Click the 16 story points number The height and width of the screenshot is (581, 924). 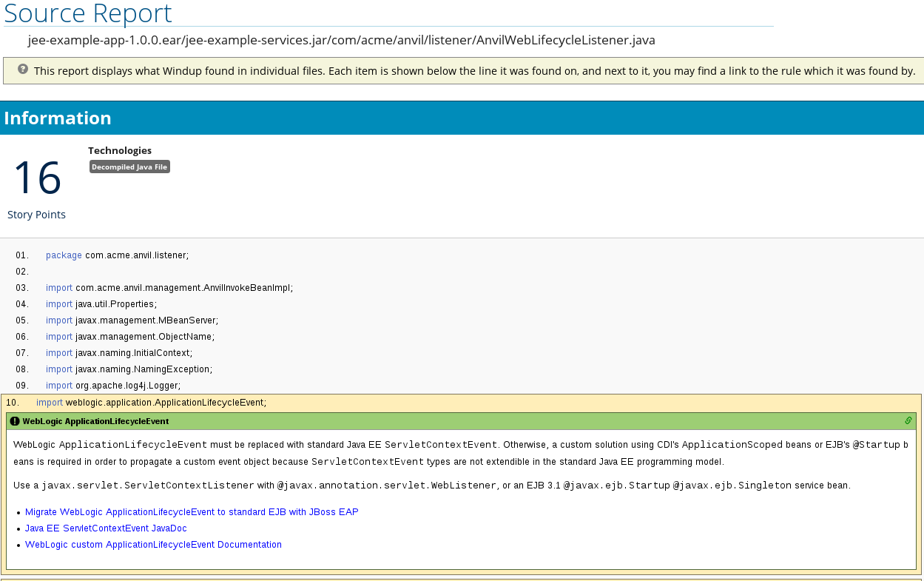pyautogui.click(x=37, y=178)
